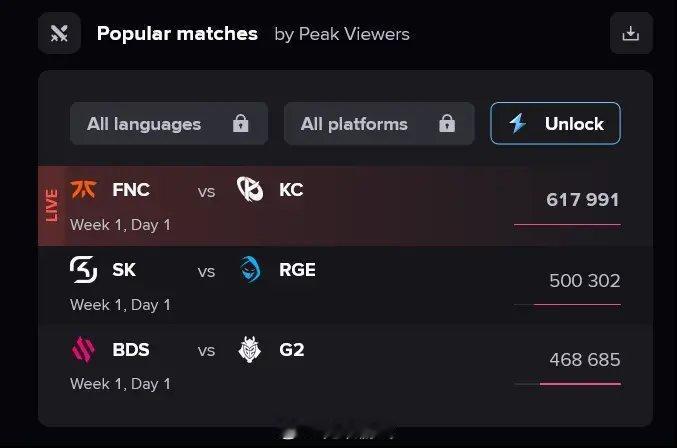This screenshot has height=448, width=677.
Task: Click the lightning bolt icon in Unlock
Action: tap(518, 124)
